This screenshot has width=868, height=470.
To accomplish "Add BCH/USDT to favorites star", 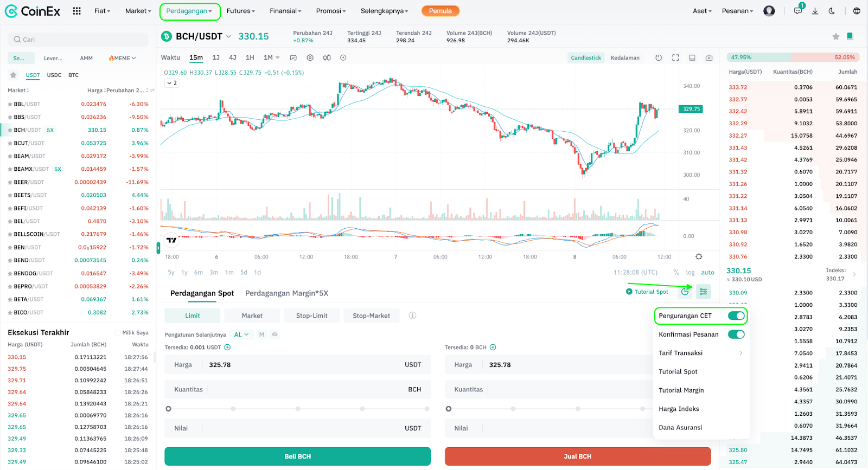I will point(835,36).
